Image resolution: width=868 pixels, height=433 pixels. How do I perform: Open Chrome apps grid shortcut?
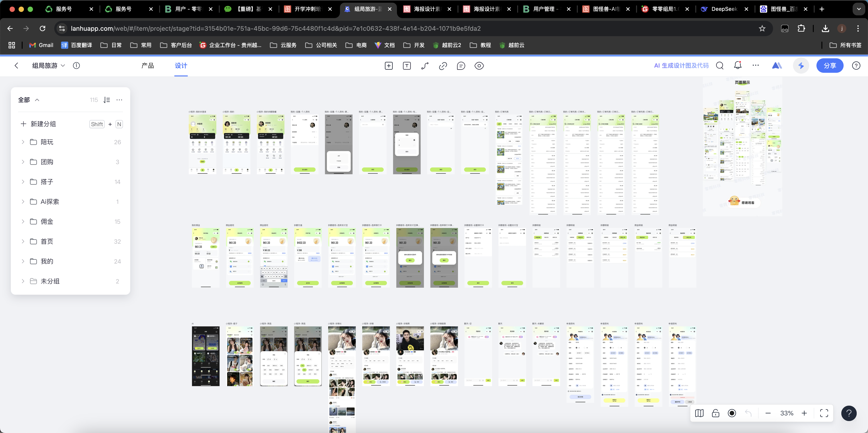(12, 45)
